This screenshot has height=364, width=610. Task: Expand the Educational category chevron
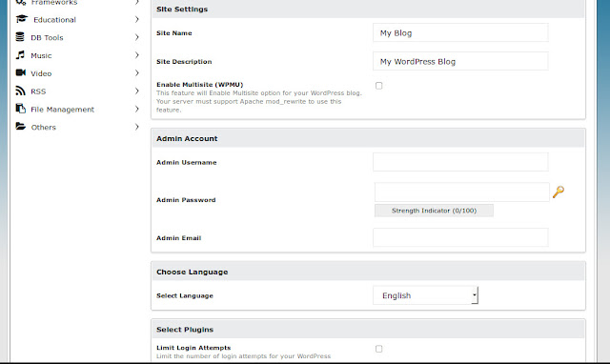coord(137,19)
